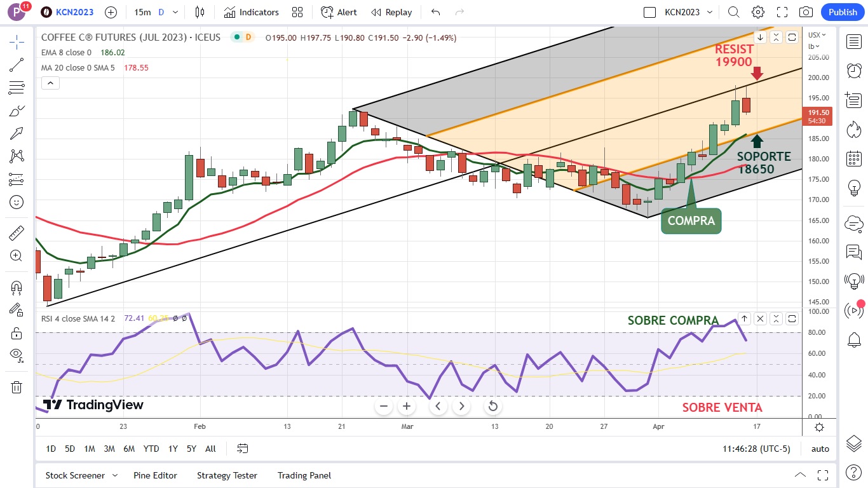The width and height of the screenshot is (868, 488).
Task: Switch to the Stock Screener tab
Action: point(75,475)
